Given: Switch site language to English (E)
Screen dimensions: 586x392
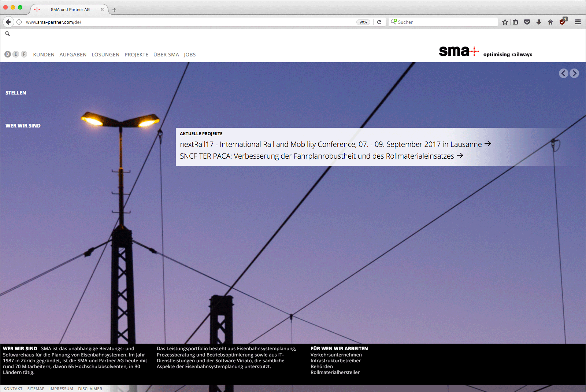Looking at the screenshot, I should [x=16, y=54].
